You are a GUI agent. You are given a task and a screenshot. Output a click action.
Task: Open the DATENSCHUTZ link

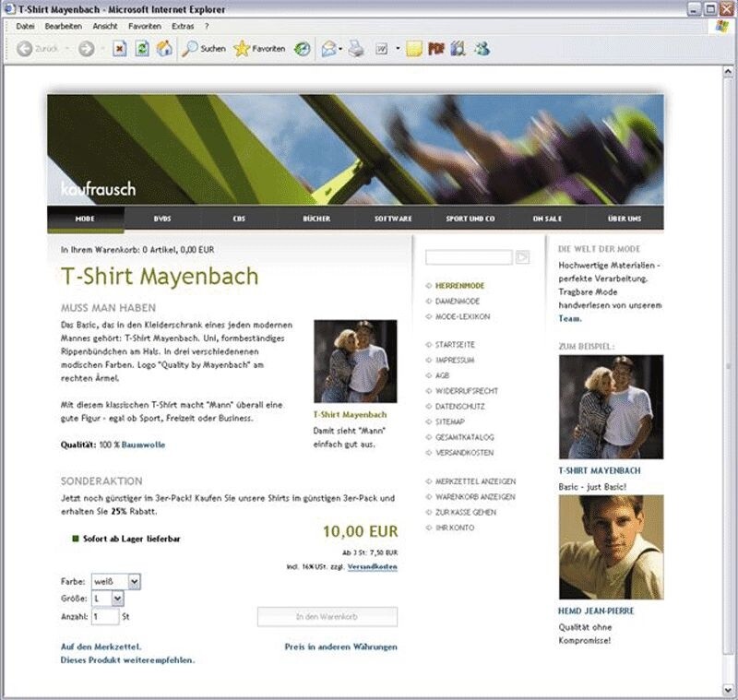(459, 407)
